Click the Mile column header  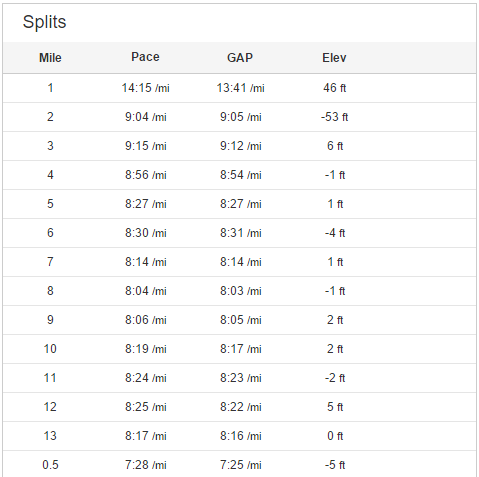50,58
